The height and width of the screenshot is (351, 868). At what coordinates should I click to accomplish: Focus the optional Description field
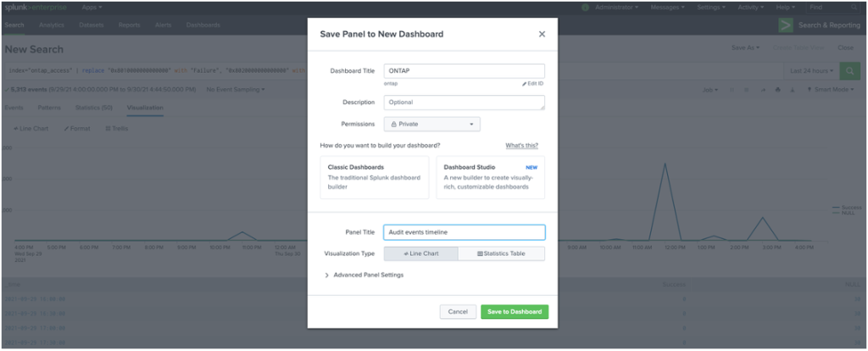464,103
